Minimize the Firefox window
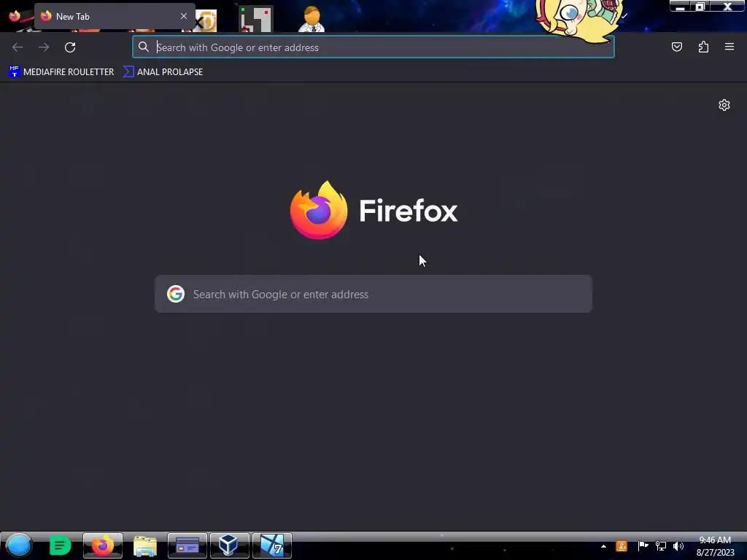Image resolution: width=747 pixels, height=560 pixels. (681, 6)
